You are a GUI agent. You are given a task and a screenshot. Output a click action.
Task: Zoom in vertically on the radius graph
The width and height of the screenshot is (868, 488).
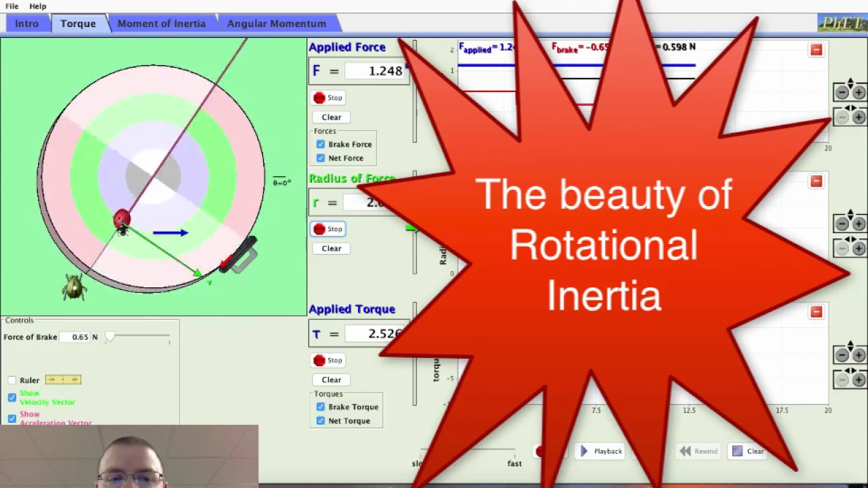859,224
